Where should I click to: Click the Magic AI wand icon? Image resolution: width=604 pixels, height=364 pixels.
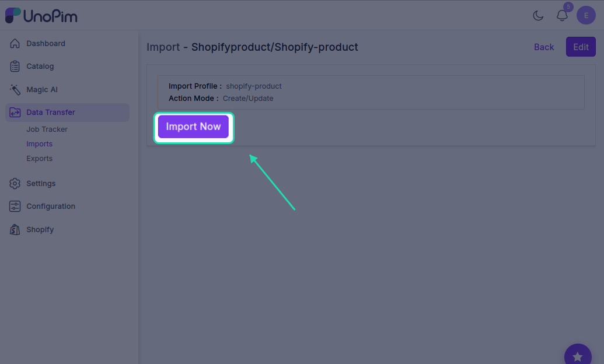point(15,89)
